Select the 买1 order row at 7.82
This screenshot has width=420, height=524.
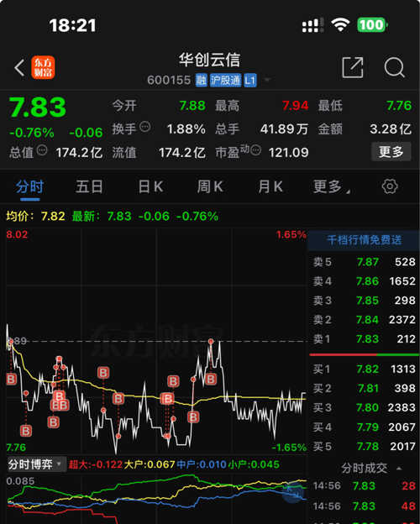point(364,369)
